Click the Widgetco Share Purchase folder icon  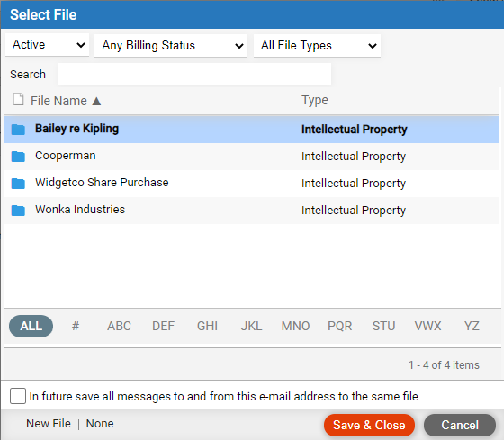click(18, 184)
